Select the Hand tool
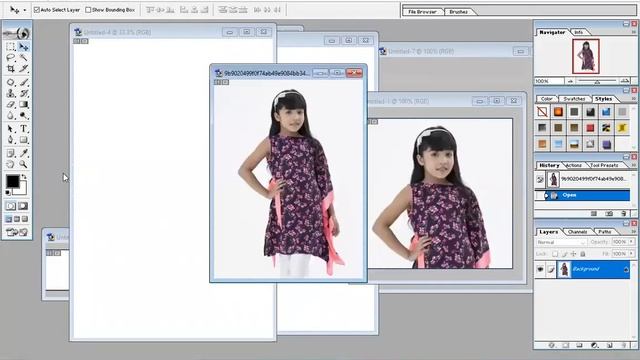The height and width of the screenshot is (360, 640). [11, 164]
